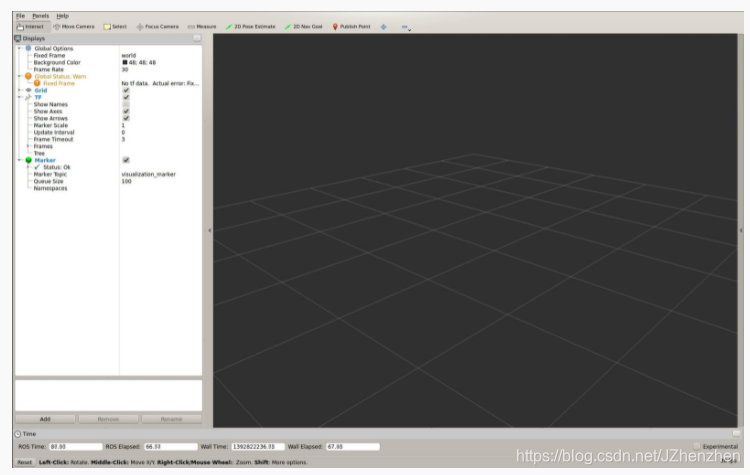
Task: Click the Time panel float button
Action: click(736, 433)
